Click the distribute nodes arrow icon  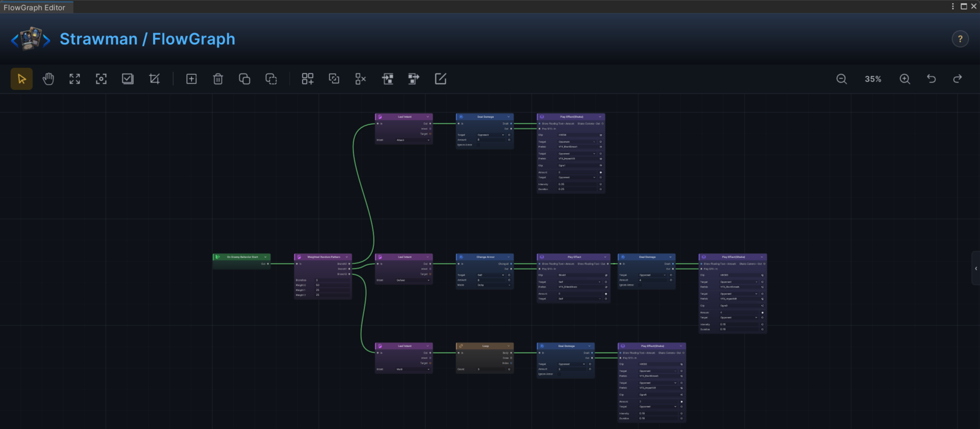tap(414, 79)
